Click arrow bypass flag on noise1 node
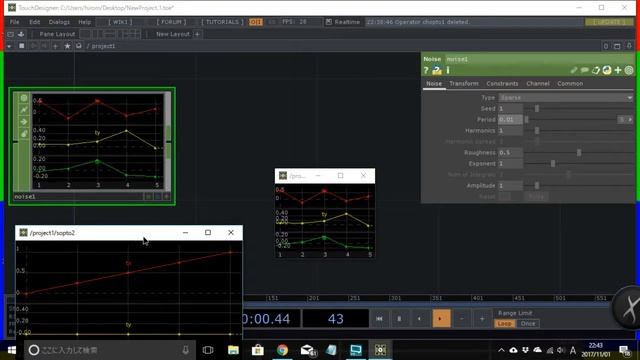640x360 pixels. point(24,122)
